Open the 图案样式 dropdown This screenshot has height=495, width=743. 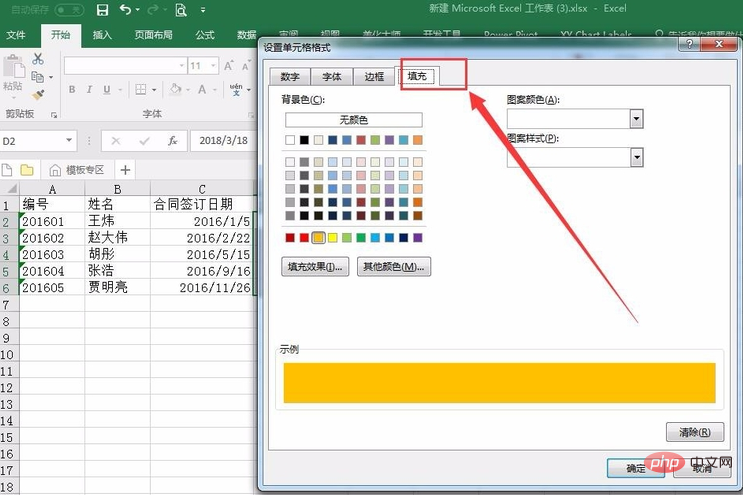coord(636,157)
